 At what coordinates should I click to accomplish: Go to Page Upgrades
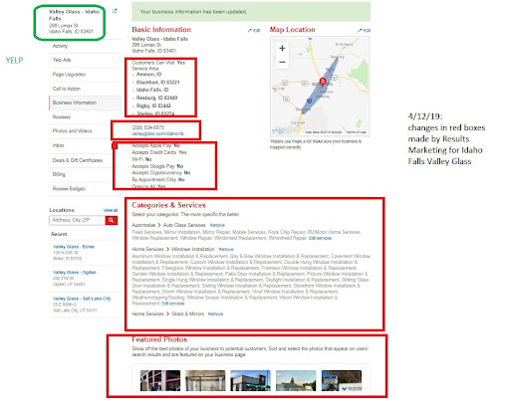(x=69, y=74)
